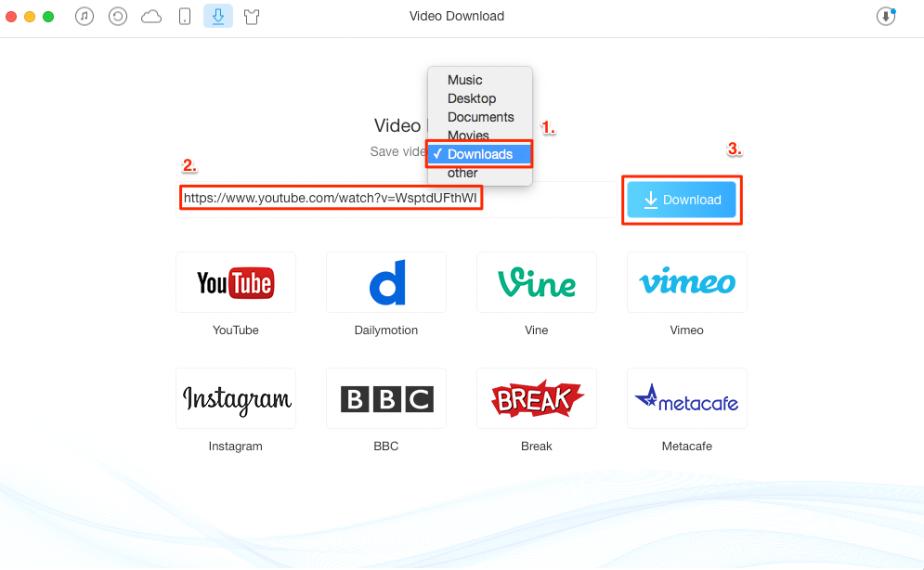This screenshot has width=924, height=570.
Task: Minimize the window with the yellow button
Action: [30, 17]
